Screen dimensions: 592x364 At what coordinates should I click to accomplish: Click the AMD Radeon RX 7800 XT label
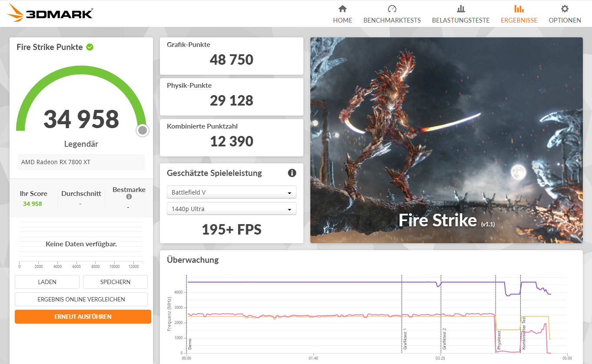pos(56,162)
